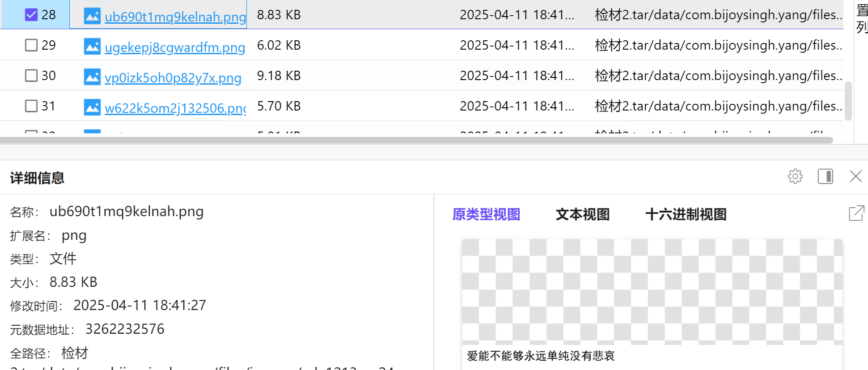
Task: Open the ub690t1mq9kelnah.png file link
Action: pyautogui.click(x=175, y=17)
